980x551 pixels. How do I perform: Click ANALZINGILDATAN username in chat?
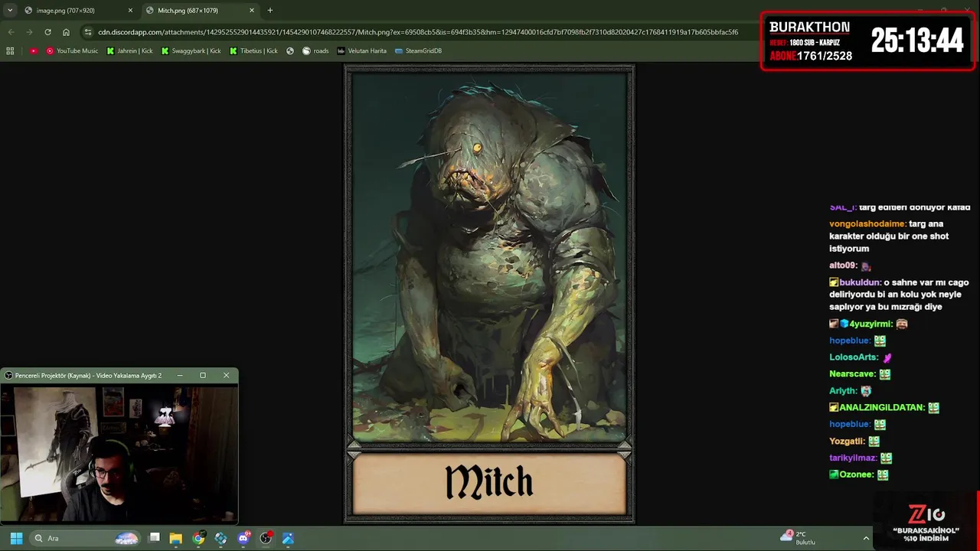(882, 408)
